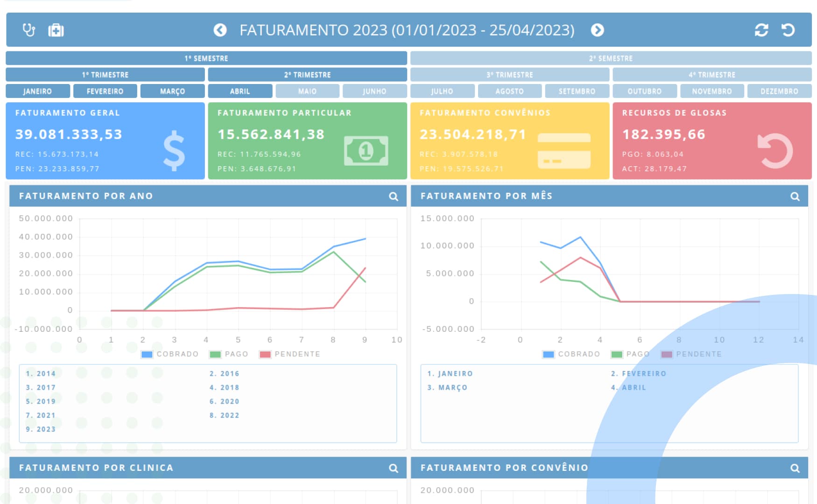
Task: Toggle Cobrado blue legend in monthly chart
Action: 571,354
